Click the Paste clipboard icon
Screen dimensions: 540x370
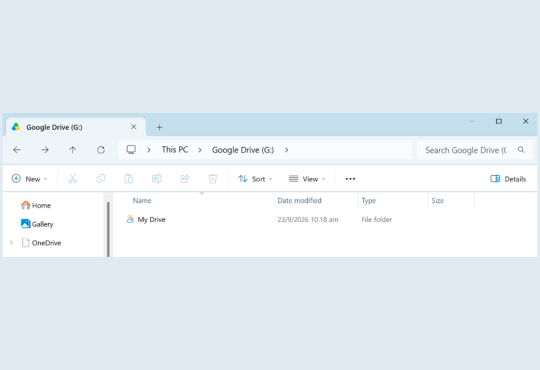point(129,179)
